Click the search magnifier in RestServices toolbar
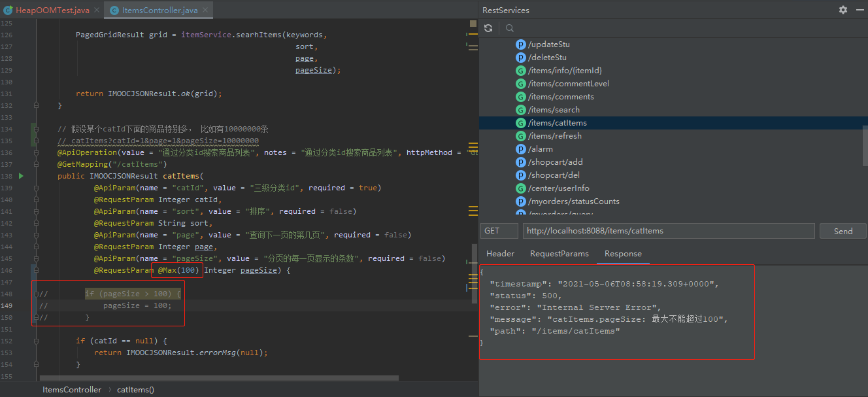The image size is (868, 397). pyautogui.click(x=510, y=28)
